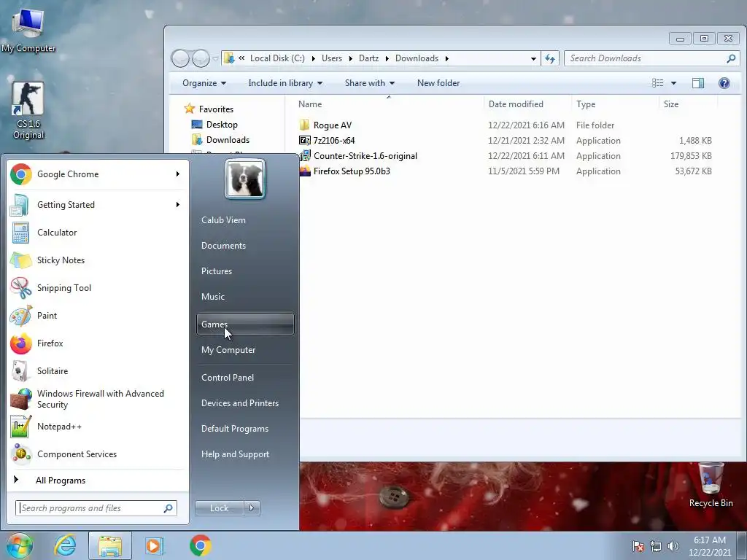Click the Windows Explorer taskbar icon

coord(109,545)
